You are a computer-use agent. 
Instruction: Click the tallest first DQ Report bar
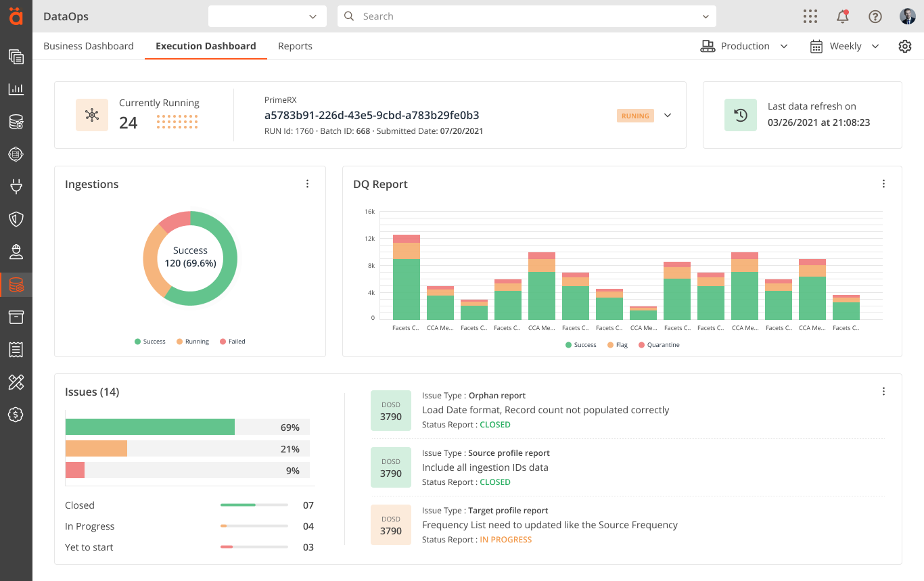coord(407,277)
